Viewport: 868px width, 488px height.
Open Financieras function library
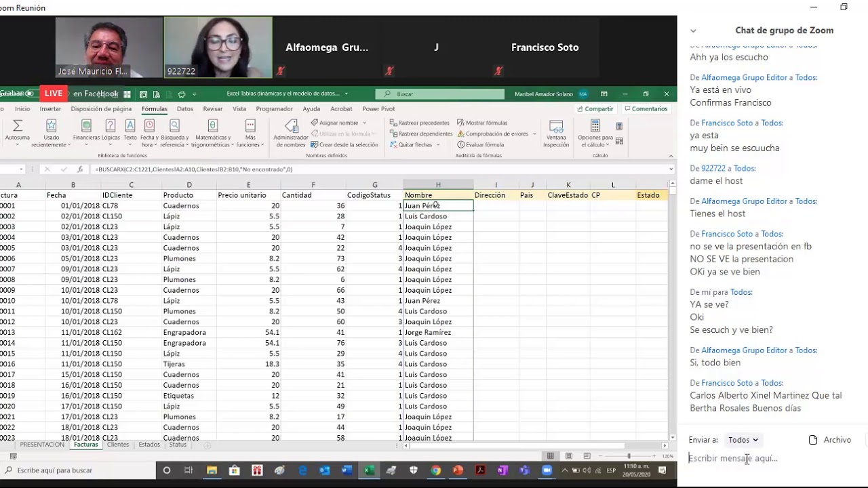[86, 132]
